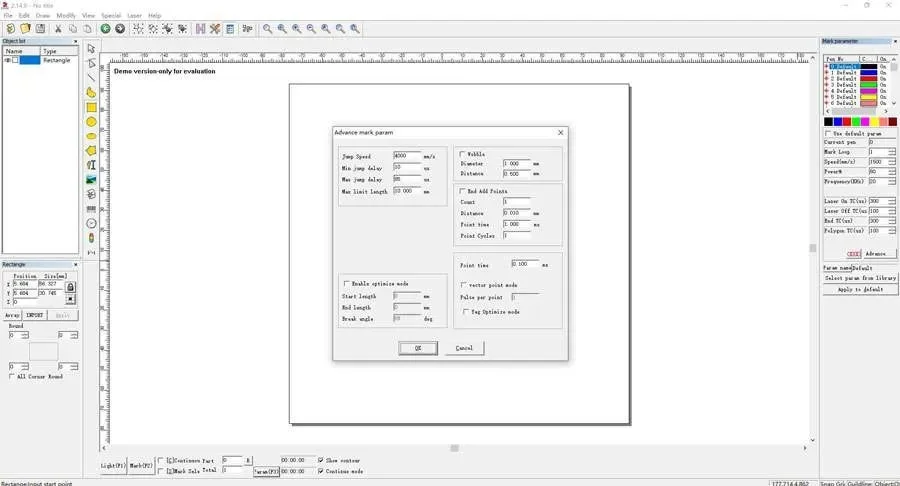Select the Bitmap image tool

tap(91, 180)
